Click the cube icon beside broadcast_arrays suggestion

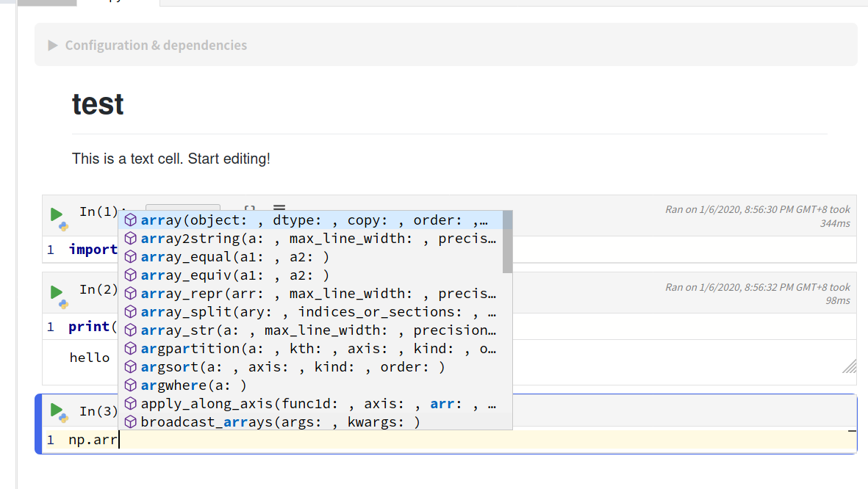[130, 422]
